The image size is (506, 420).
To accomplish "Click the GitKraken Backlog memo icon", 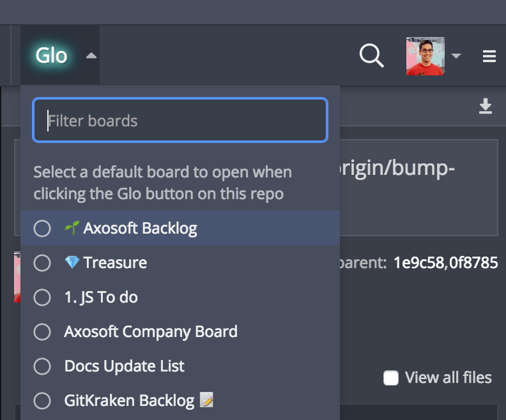I will click(x=207, y=400).
